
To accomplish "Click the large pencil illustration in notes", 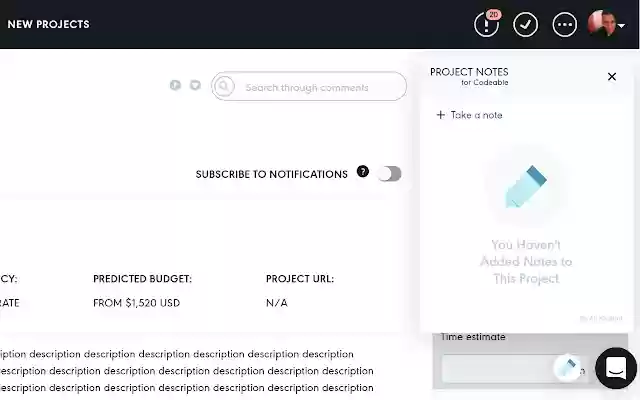I will pos(526,187).
